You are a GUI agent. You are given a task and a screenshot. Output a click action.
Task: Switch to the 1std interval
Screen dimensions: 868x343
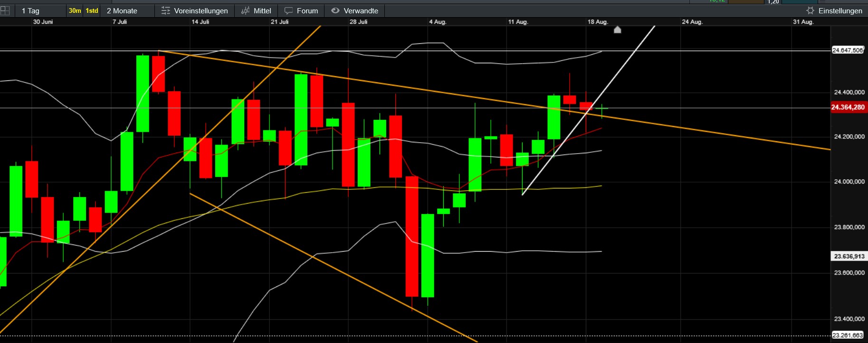(92, 10)
